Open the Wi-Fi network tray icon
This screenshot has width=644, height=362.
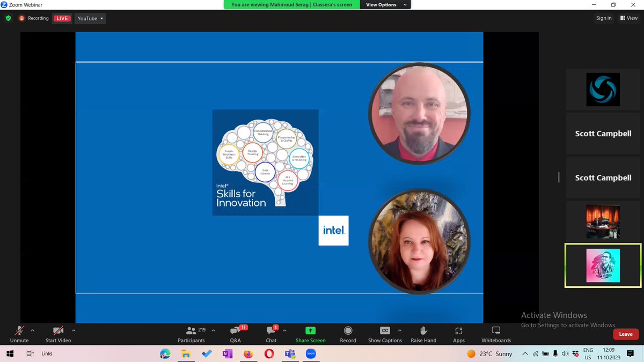[x=536, y=354]
